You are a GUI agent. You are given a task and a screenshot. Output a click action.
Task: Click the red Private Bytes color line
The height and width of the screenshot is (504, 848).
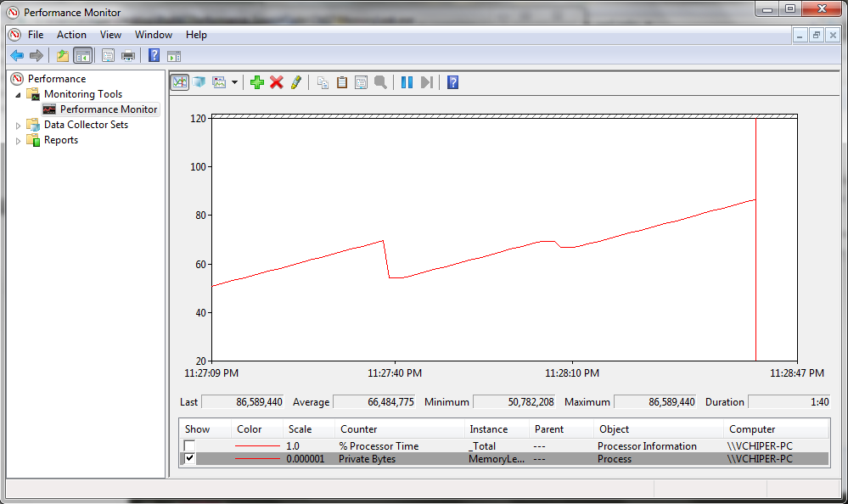[x=258, y=459]
